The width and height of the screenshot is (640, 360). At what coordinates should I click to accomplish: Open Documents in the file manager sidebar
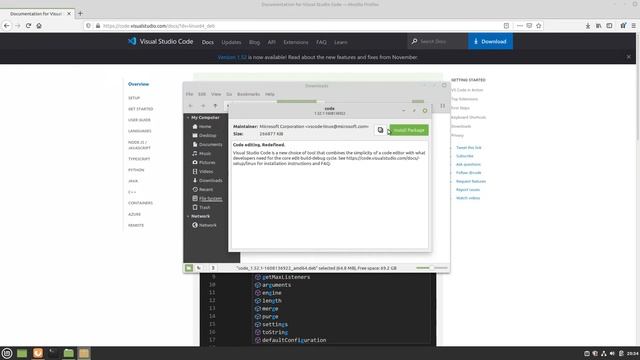[x=210, y=144]
